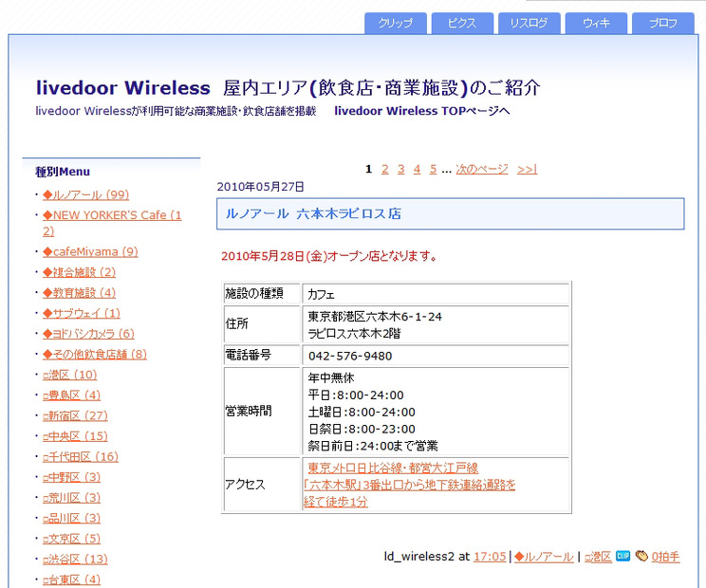Go to page 3 of posts

pyautogui.click(x=401, y=169)
